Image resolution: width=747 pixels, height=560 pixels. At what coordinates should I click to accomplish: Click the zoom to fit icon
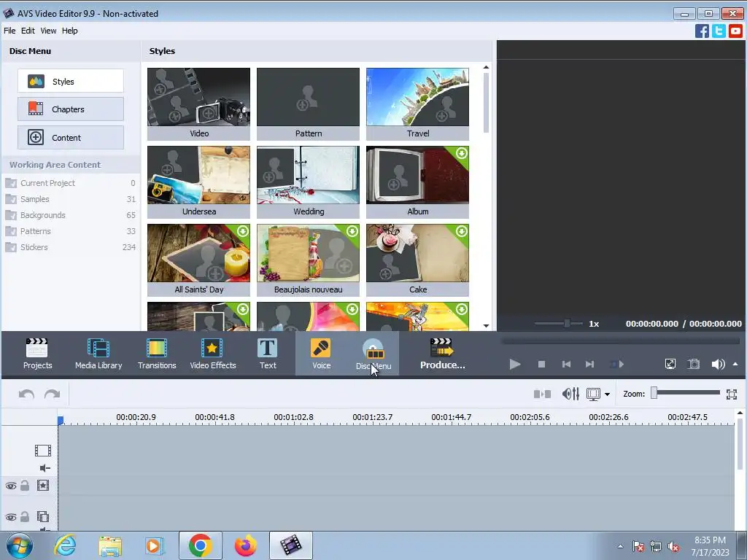click(732, 394)
